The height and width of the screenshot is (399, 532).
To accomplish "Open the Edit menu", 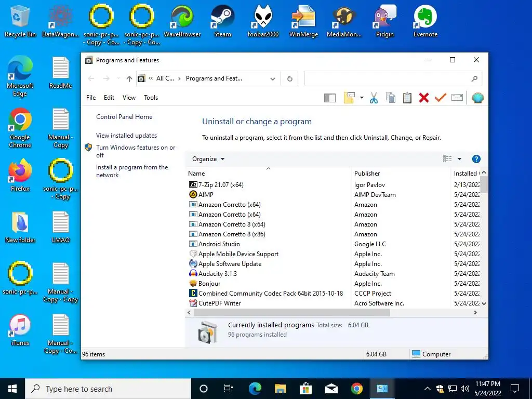I will (x=109, y=98).
